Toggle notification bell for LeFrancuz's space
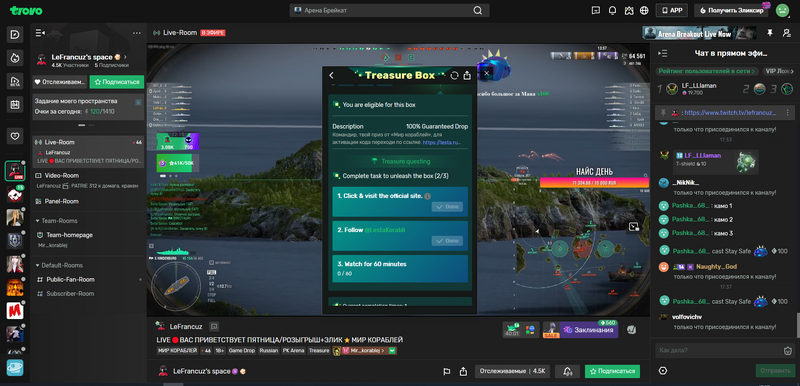Screen dimensions: 800x386 [567, 371]
